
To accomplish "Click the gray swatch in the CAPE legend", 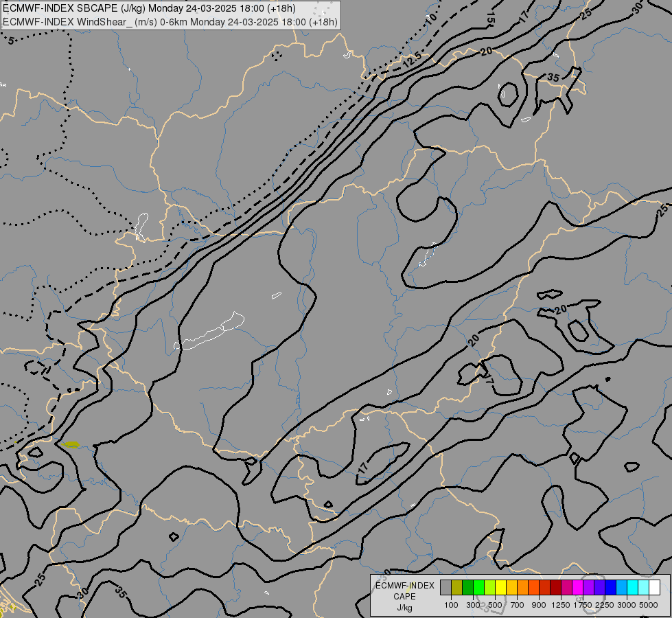I will 445,587.
